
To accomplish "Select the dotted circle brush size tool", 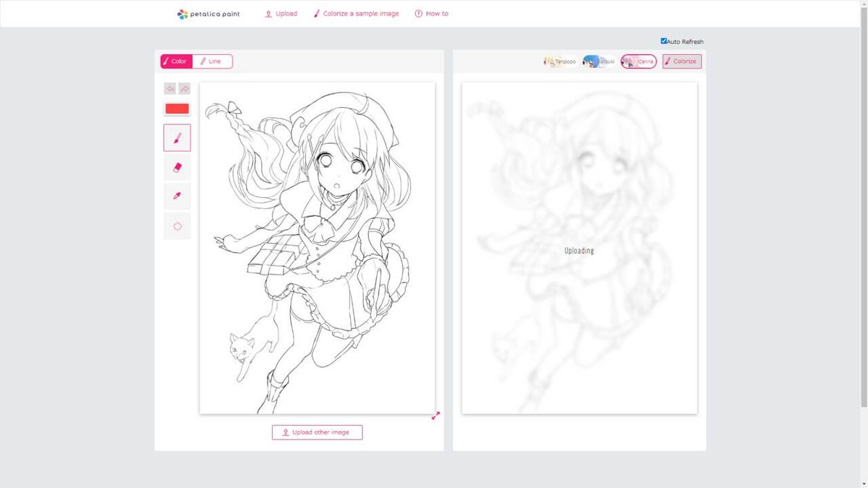I will [177, 226].
